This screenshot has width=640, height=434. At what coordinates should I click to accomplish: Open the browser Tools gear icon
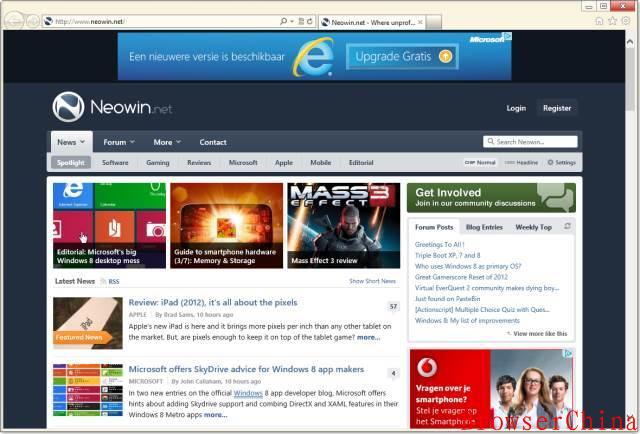(626, 20)
